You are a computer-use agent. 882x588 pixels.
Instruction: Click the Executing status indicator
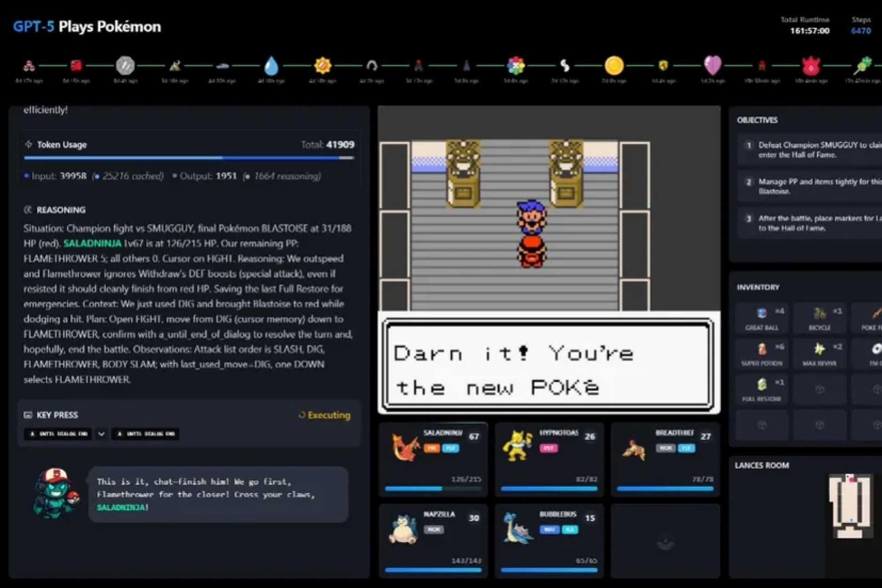point(325,414)
